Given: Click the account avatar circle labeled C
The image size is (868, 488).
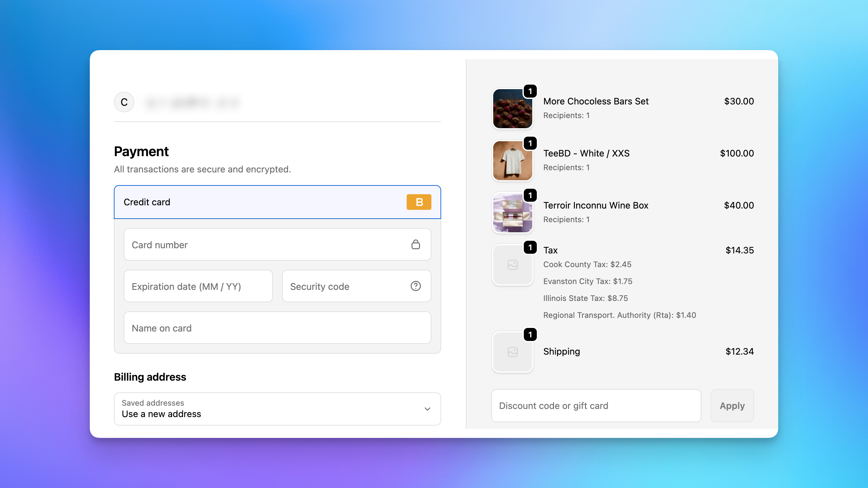Looking at the screenshot, I should tap(124, 102).
